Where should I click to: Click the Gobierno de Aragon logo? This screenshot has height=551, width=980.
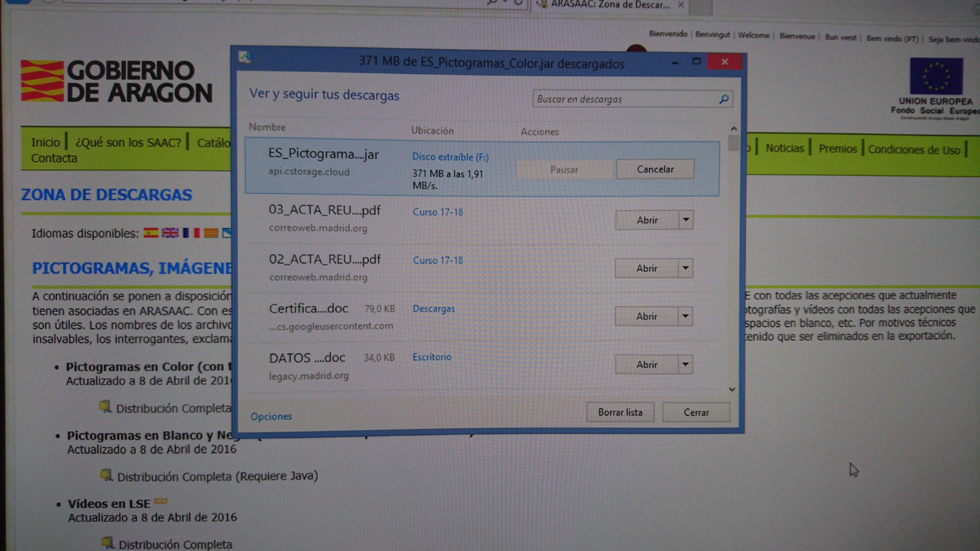[116, 81]
